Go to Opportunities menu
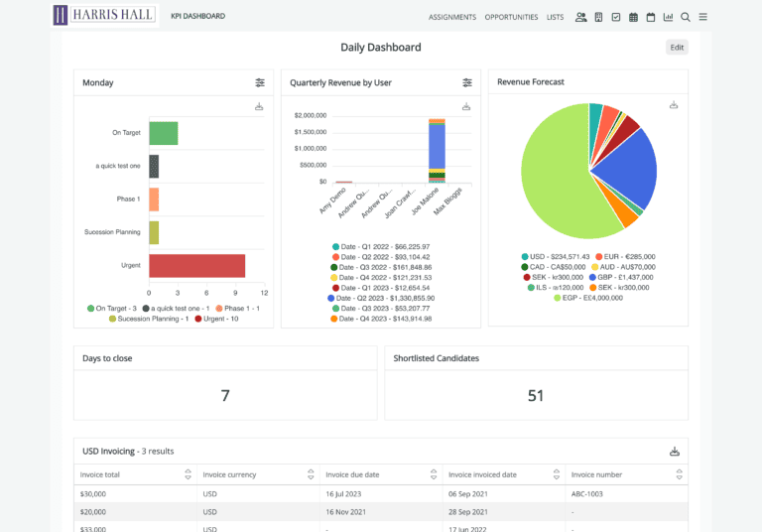 [511, 17]
